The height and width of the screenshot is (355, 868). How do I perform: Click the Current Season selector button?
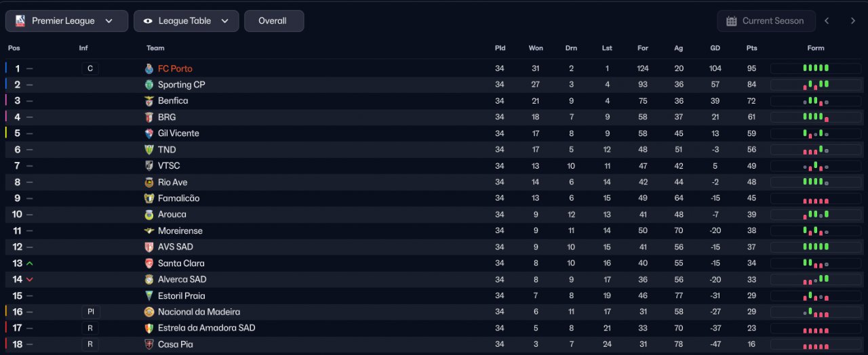[765, 21]
